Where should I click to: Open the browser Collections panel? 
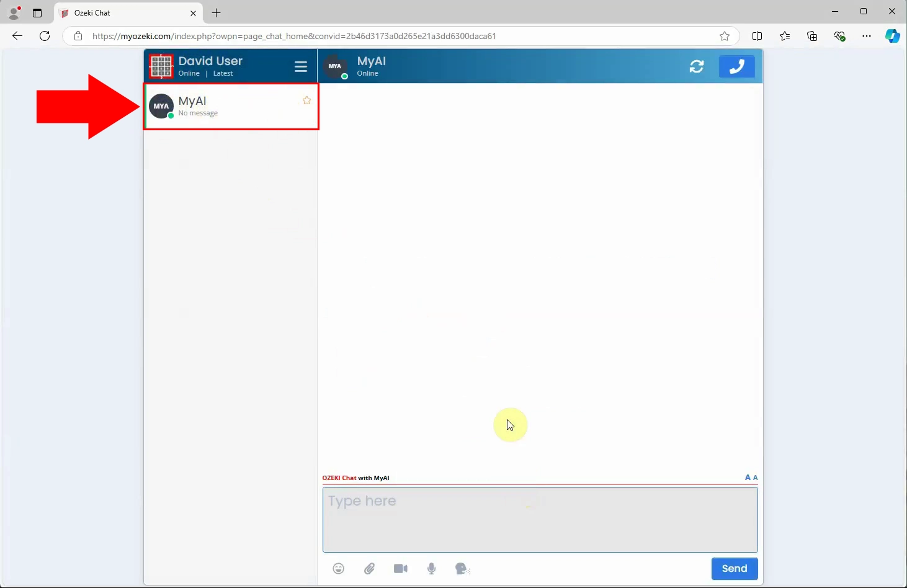click(x=812, y=36)
